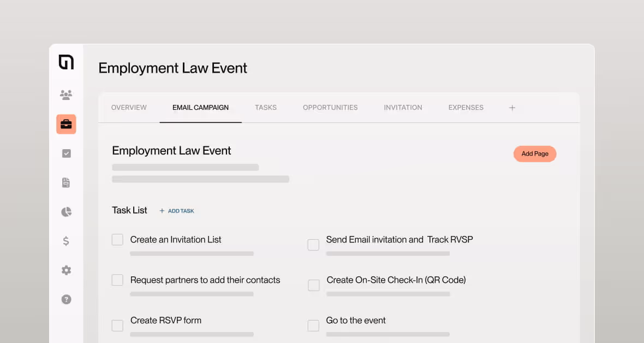Viewport: 644px width, 343px height.
Task: Select the Invitation tab
Action: point(403,108)
